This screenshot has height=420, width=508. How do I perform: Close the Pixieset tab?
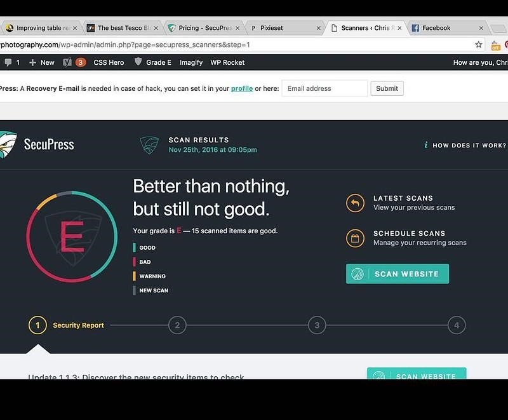[x=319, y=28]
